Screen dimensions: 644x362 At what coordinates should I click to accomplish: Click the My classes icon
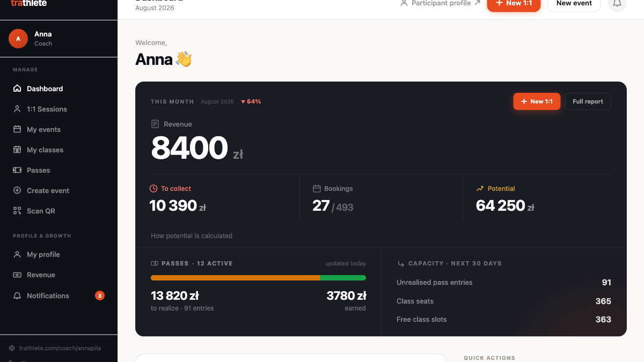click(17, 150)
